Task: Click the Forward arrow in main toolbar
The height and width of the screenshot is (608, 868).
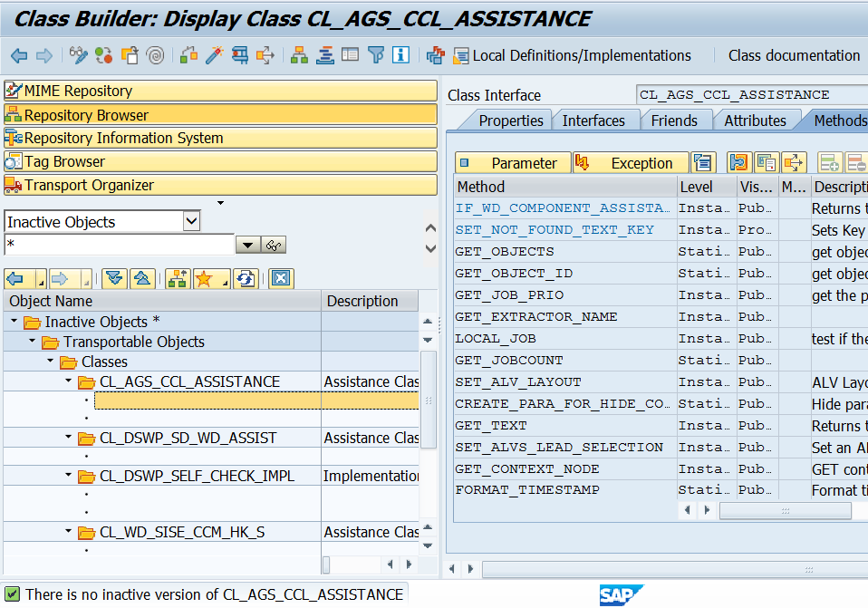Action: (44, 55)
